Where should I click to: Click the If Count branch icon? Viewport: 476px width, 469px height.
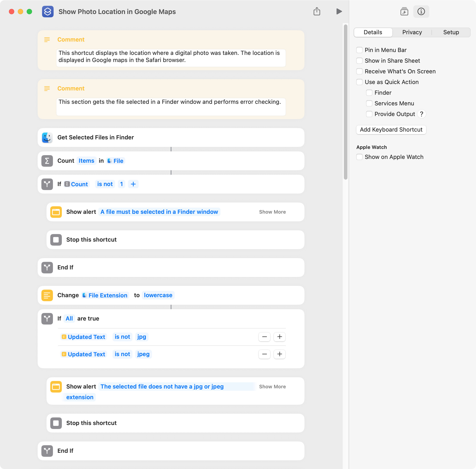pos(47,184)
